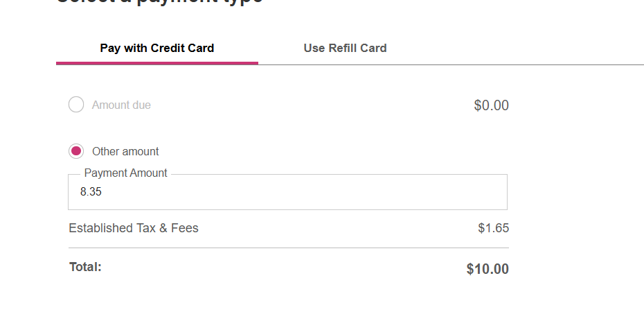This screenshot has width=644, height=312.
Task: Click the 8.35 value in the field
Action: pos(91,192)
